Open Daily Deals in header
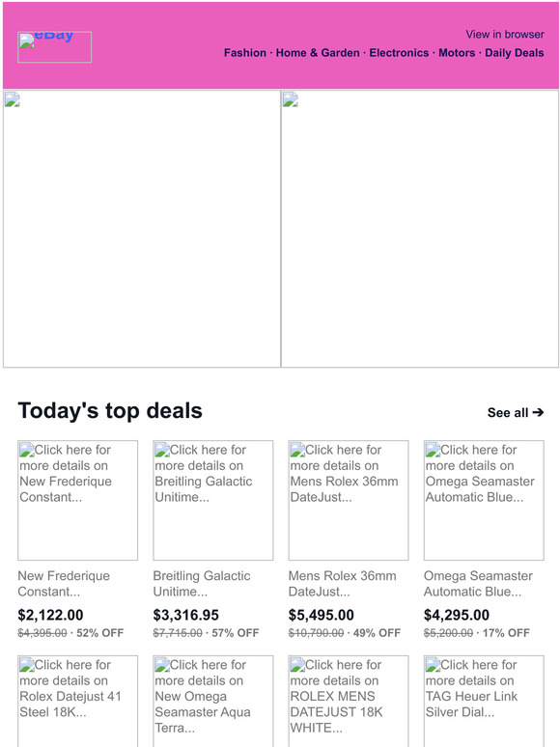The image size is (560, 747). tap(515, 53)
